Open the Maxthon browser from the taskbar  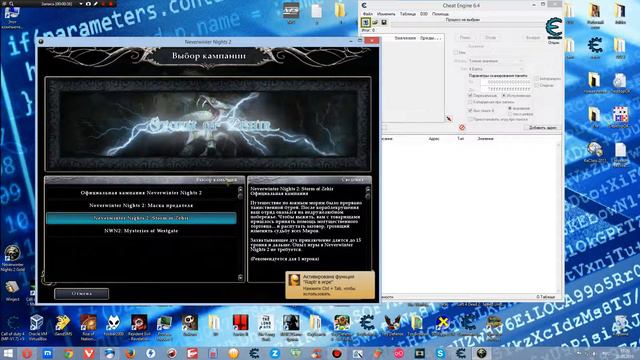pos(48,353)
